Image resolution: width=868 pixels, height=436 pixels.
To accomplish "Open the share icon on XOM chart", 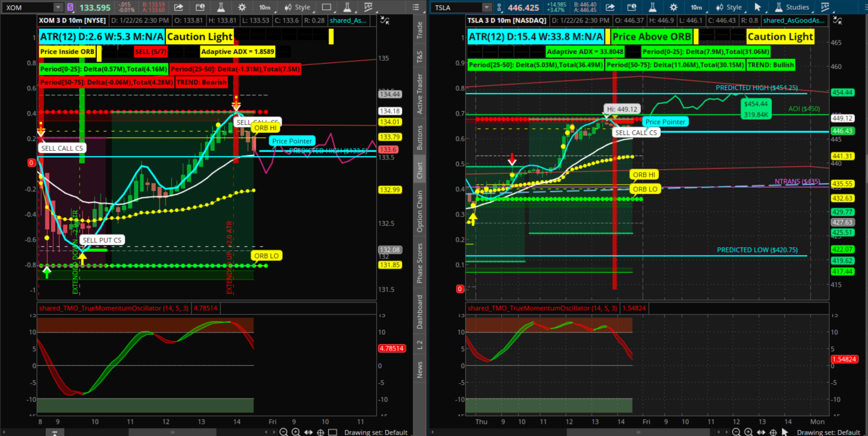I will point(179,7).
